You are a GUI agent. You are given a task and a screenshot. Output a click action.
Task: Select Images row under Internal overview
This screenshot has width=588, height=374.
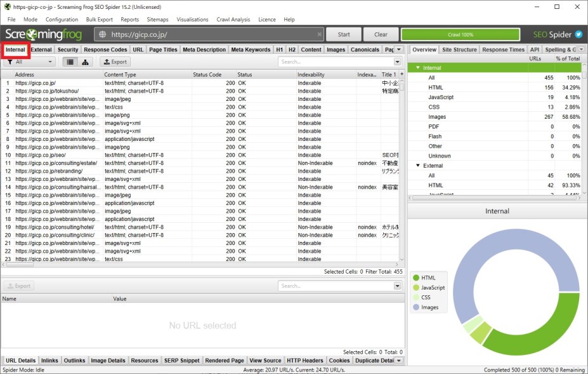(x=495, y=117)
